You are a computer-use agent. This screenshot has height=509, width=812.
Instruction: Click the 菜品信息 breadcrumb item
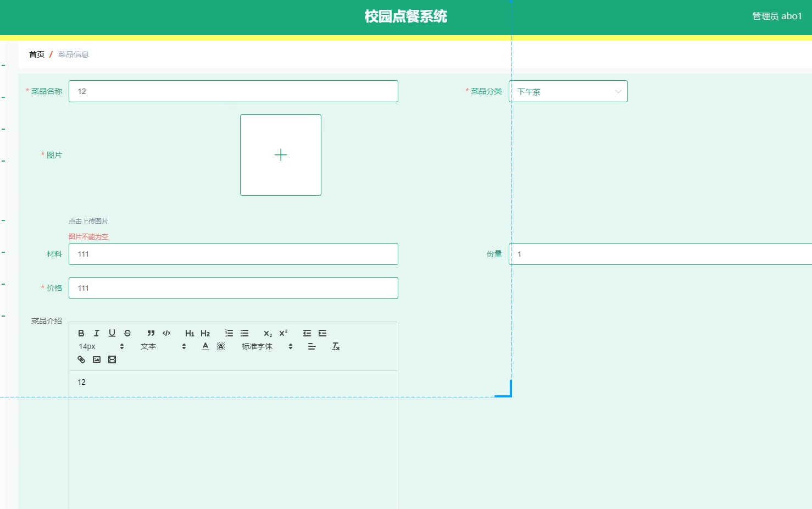(x=74, y=54)
